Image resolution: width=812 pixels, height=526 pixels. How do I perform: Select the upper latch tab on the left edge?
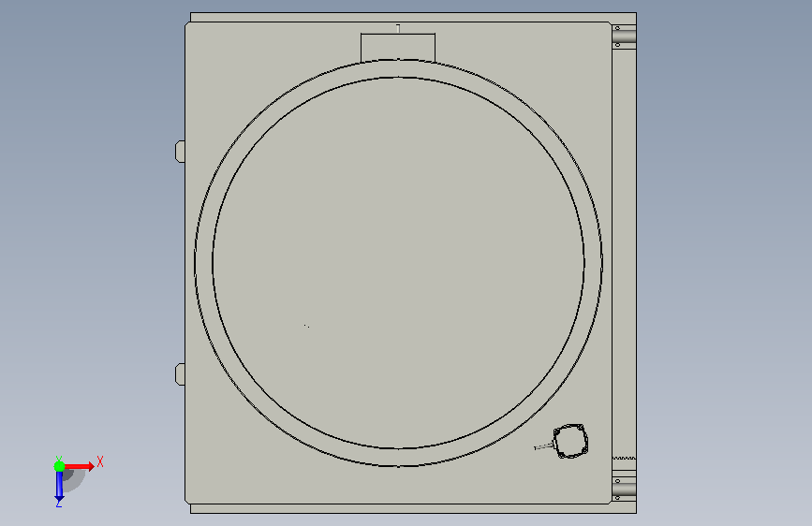click(180, 152)
